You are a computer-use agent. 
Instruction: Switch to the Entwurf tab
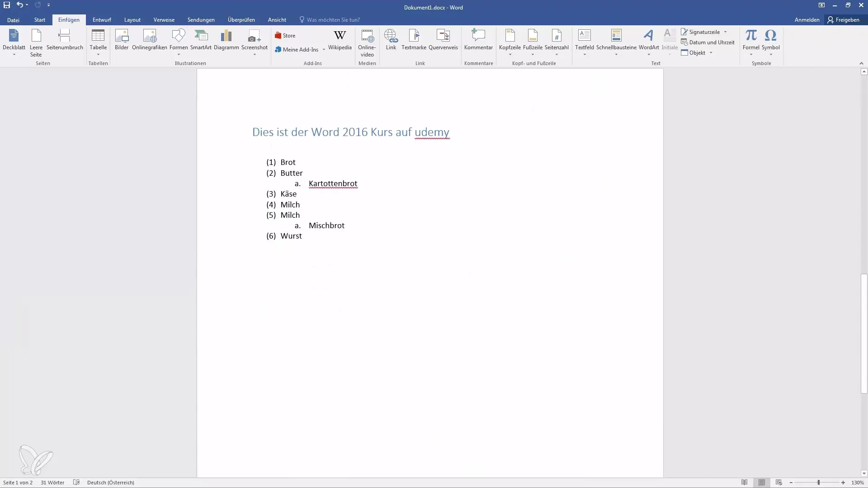click(x=102, y=20)
